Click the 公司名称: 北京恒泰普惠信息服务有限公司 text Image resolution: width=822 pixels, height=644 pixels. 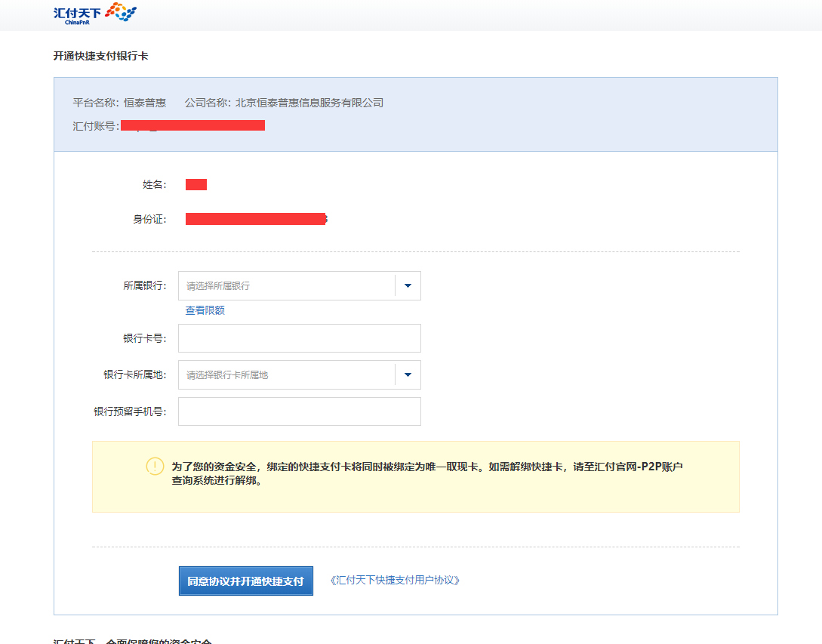[x=284, y=103]
